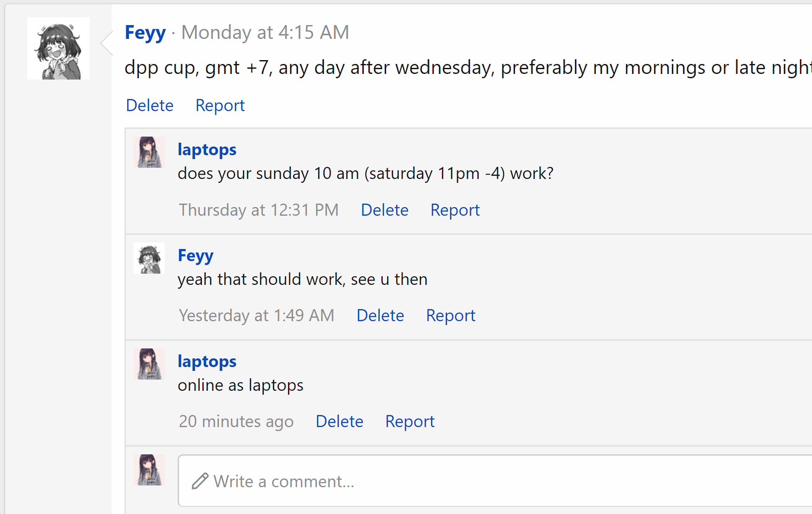Open laptops profile from first comment username
This screenshot has width=812, height=514.
(x=207, y=150)
